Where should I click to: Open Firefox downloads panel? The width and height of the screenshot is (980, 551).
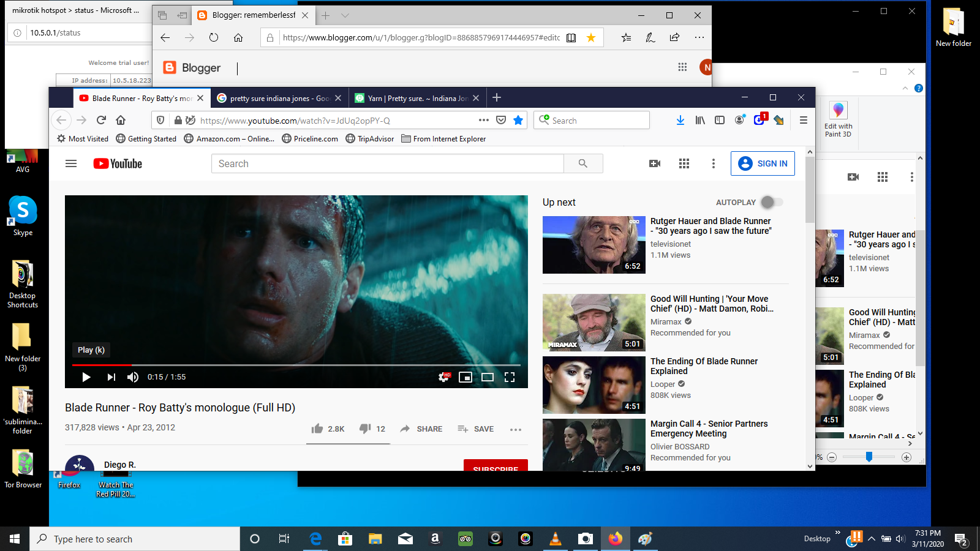pyautogui.click(x=680, y=120)
